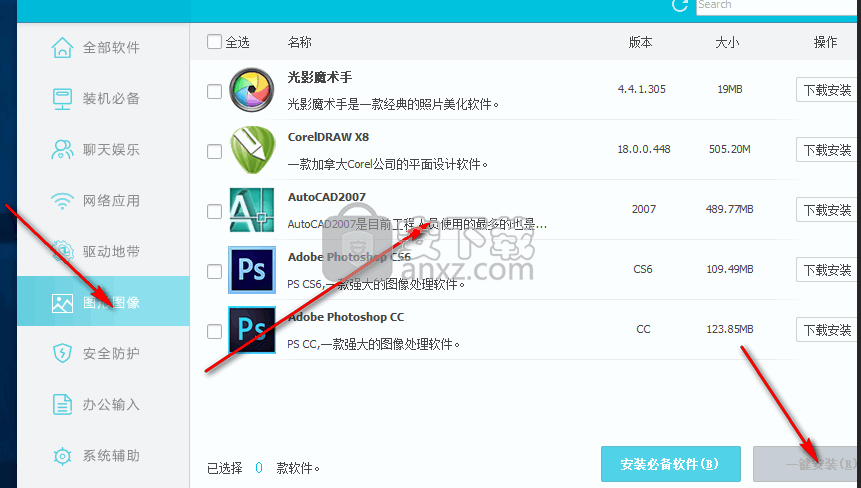
Task: Click the 名称 column header
Action: (x=299, y=42)
